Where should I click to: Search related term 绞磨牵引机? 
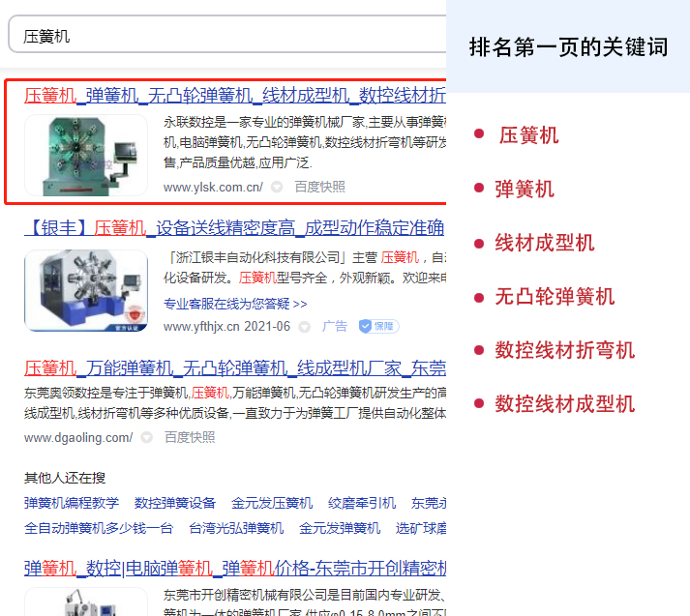(362, 503)
